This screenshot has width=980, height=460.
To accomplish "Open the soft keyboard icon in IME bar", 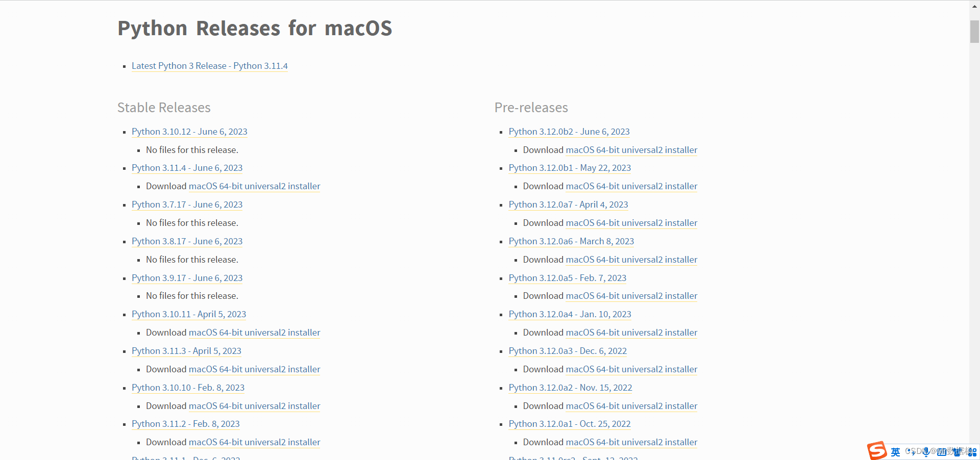I will (942, 452).
